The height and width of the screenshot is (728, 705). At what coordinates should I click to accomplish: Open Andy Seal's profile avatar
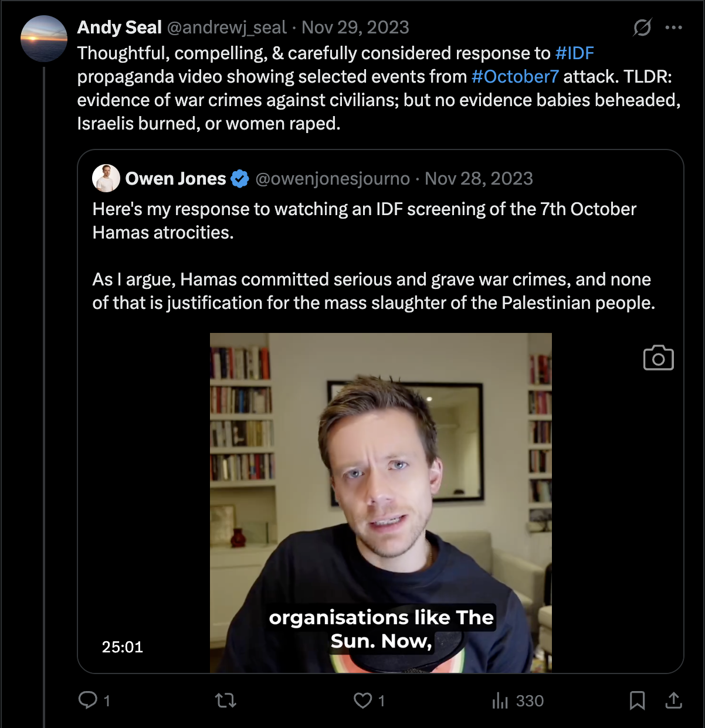pyautogui.click(x=44, y=39)
